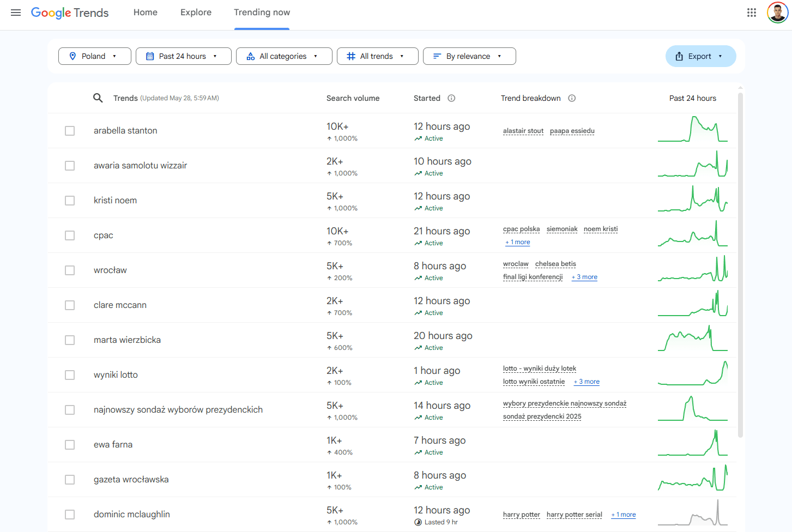The image size is (792, 532).
Task: Click the search magnifier icon in Trends header
Action: pyautogui.click(x=98, y=98)
